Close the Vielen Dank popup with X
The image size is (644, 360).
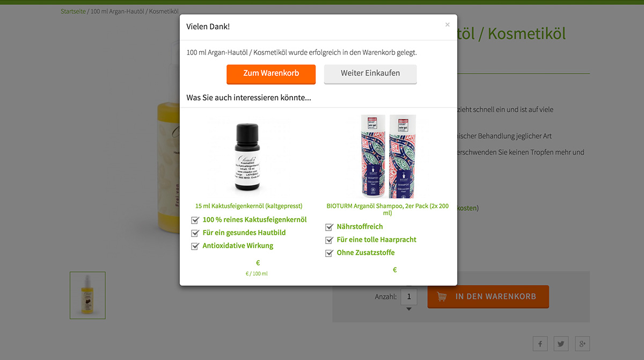[447, 25]
